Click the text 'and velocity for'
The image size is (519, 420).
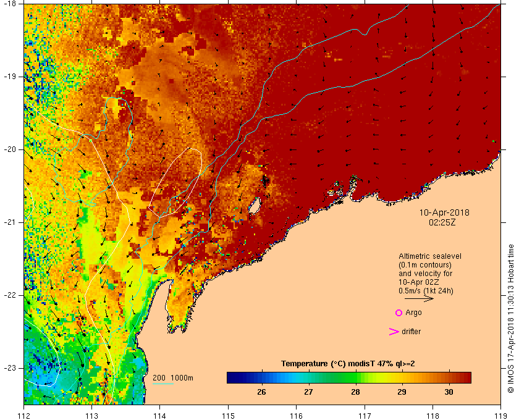(x=425, y=274)
